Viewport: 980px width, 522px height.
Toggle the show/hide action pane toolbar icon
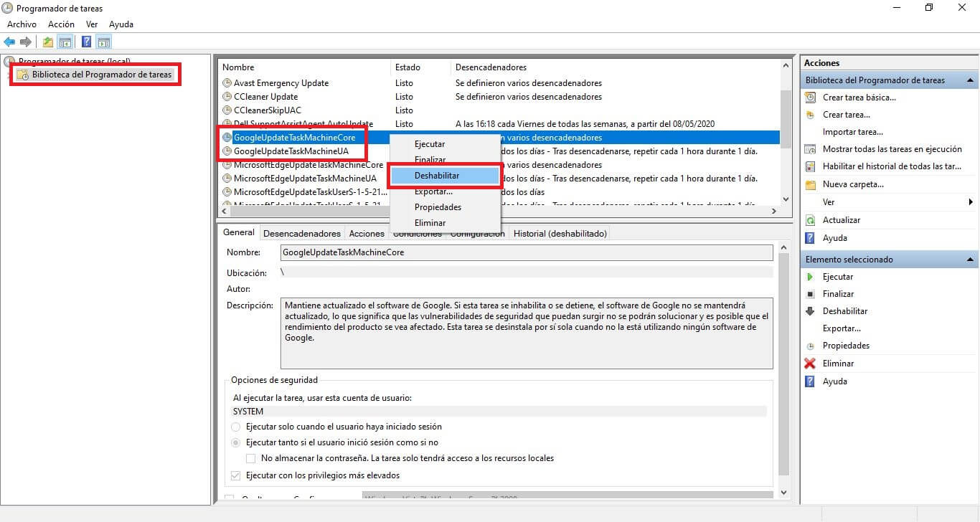coord(104,42)
